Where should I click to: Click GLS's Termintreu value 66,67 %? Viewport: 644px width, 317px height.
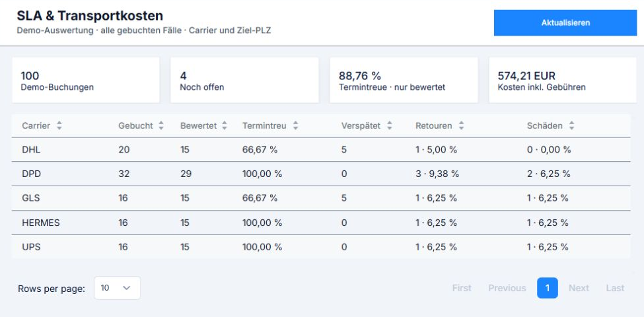[x=260, y=198]
